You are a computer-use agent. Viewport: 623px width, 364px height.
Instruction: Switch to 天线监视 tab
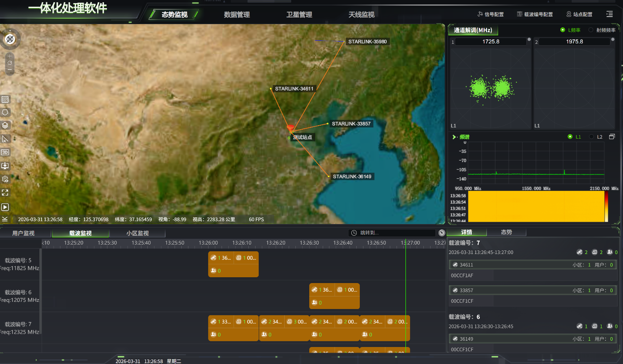tap(361, 15)
